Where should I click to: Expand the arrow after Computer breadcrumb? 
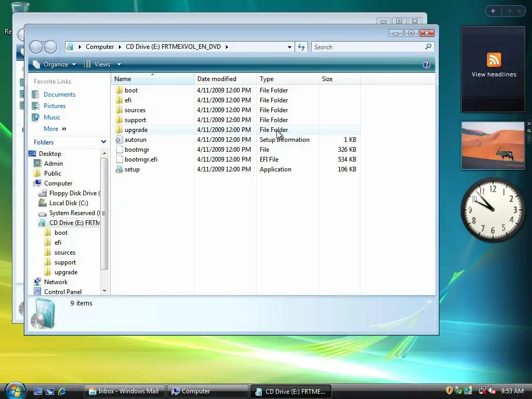[120, 47]
